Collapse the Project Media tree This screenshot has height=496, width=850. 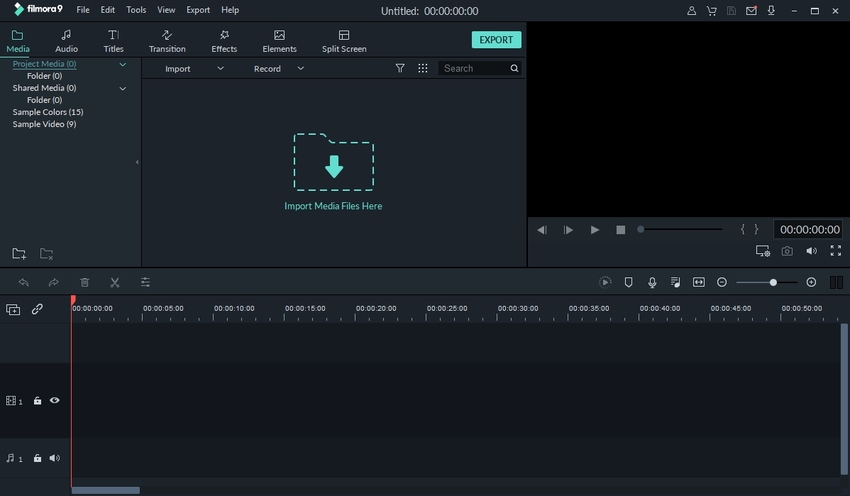click(123, 64)
